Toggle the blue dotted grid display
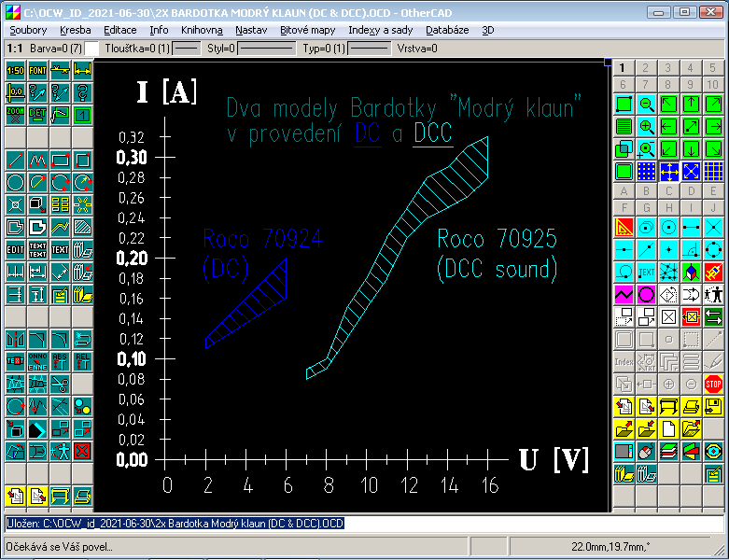 (x=646, y=171)
